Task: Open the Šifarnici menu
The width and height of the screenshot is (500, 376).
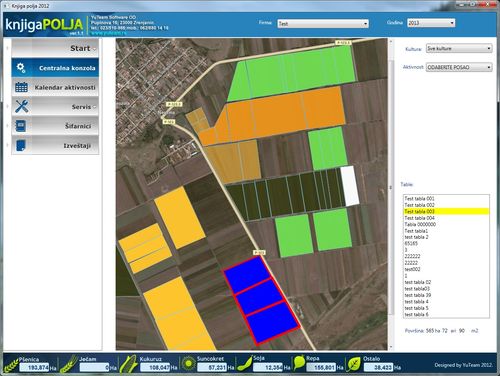Action: [x=55, y=126]
